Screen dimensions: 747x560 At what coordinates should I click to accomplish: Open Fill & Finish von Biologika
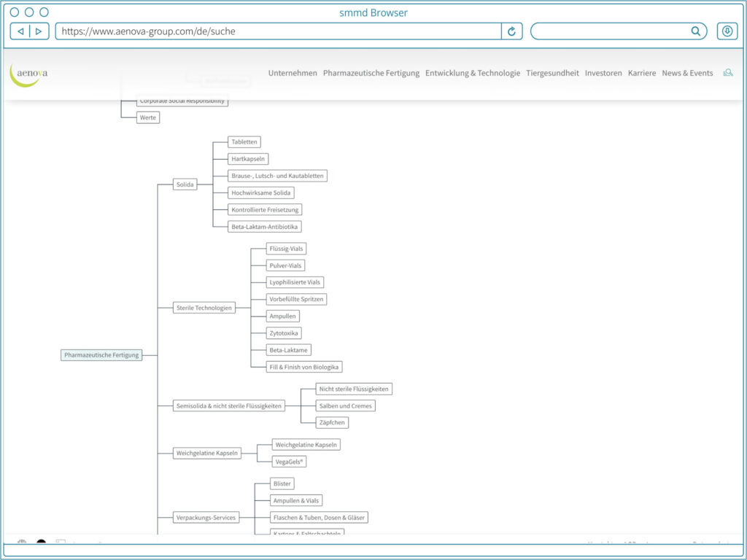tap(304, 367)
